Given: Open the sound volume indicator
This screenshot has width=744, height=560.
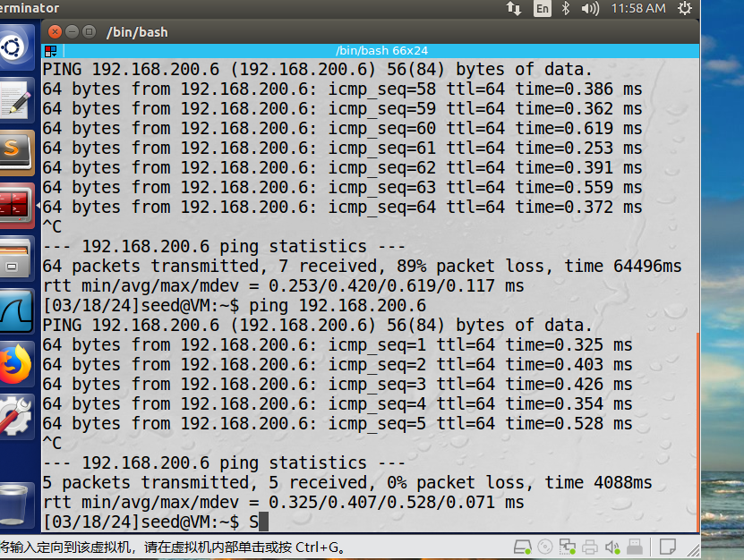Looking at the screenshot, I should point(590,9).
